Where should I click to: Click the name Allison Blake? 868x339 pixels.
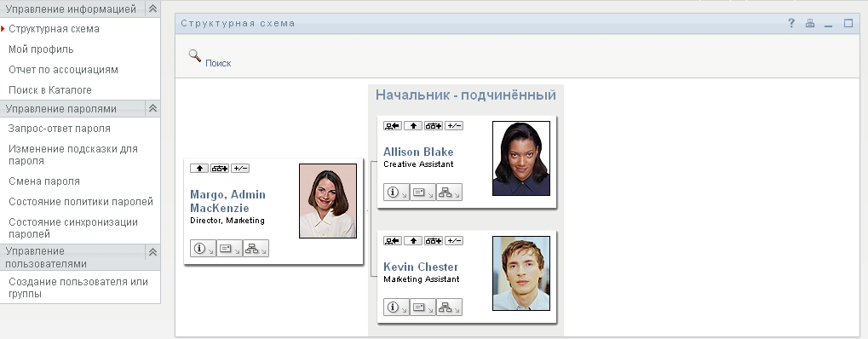click(x=418, y=152)
